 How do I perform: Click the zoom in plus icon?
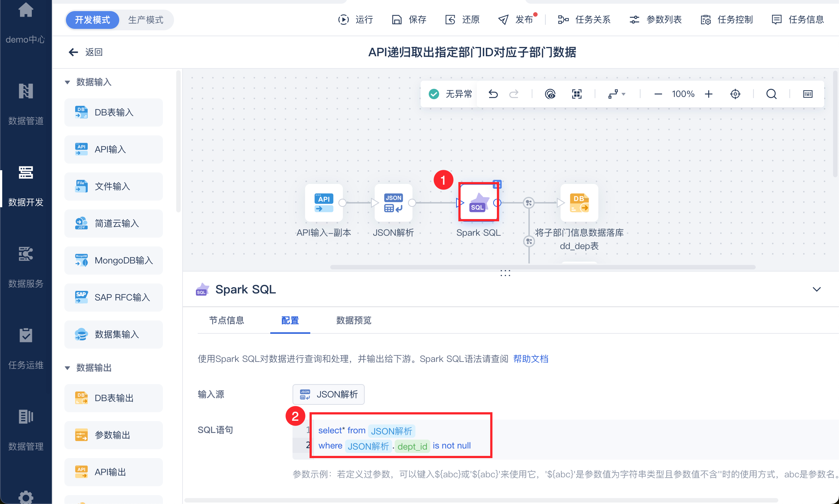coord(708,94)
